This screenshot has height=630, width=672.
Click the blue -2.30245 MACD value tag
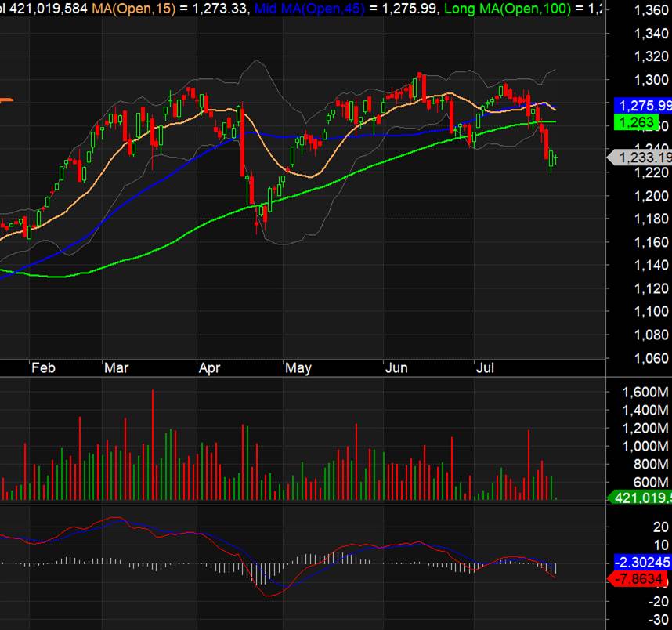643,562
